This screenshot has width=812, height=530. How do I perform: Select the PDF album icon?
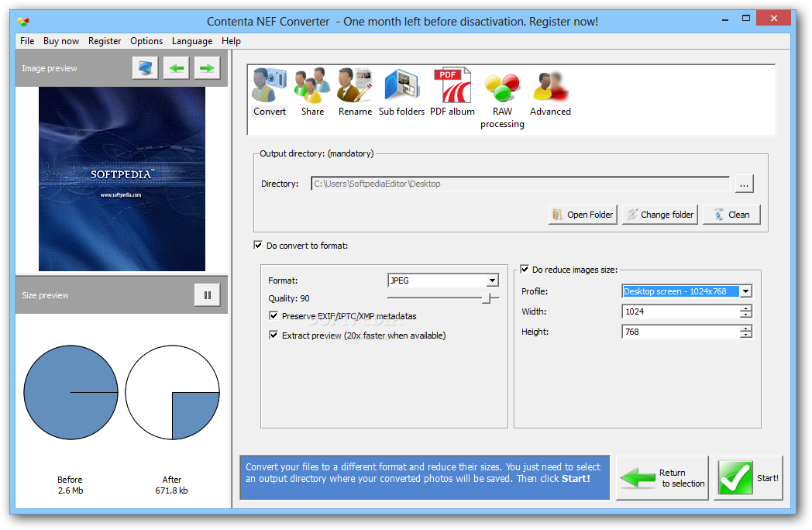(452, 91)
